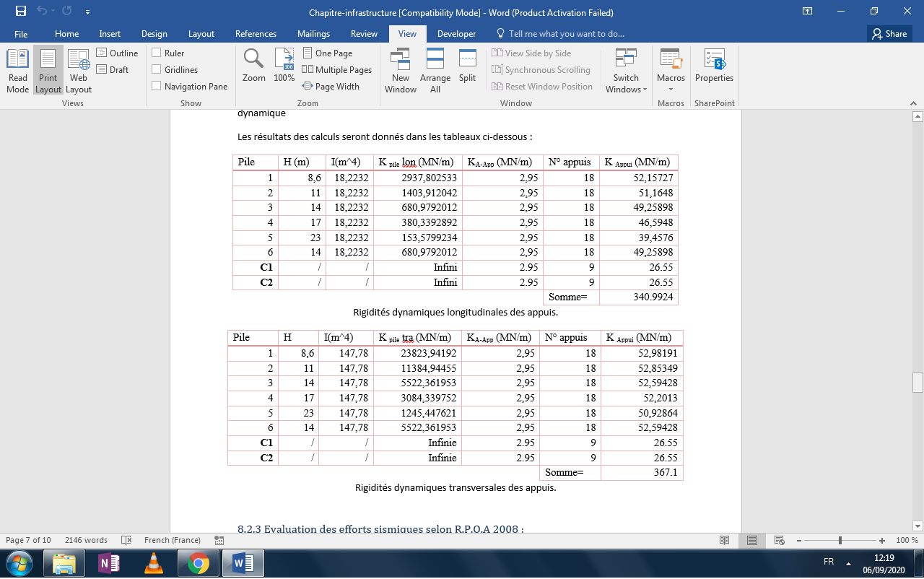Open a New Window
The width and height of the screenshot is (924, 579).
(401, 71)
